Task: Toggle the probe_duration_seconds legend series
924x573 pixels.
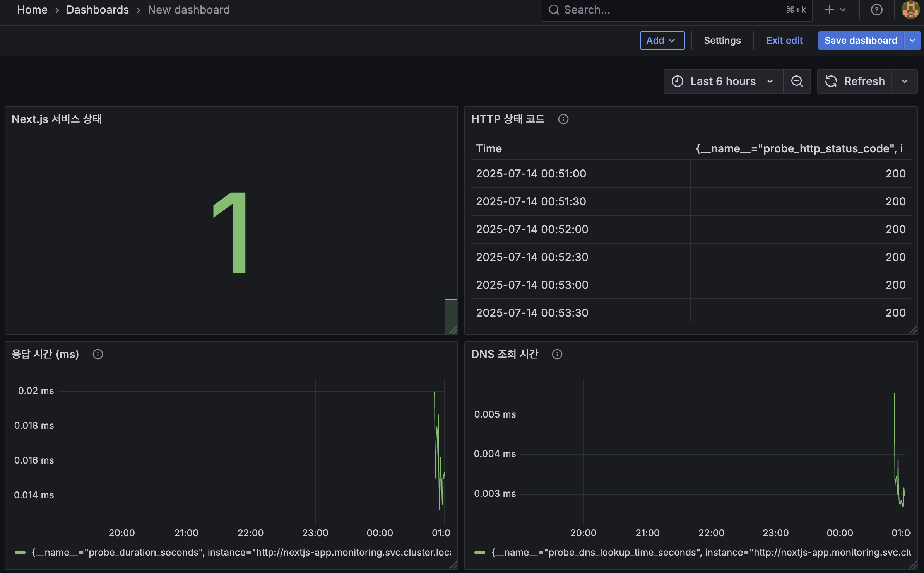Action: 116,552
